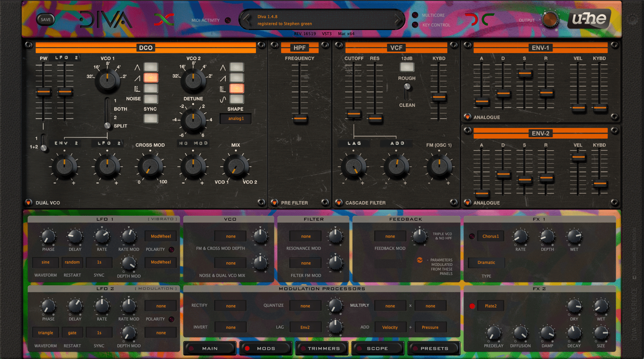
Task: Click the FX 2 DECAY knob
Action: tap(574, 333)
